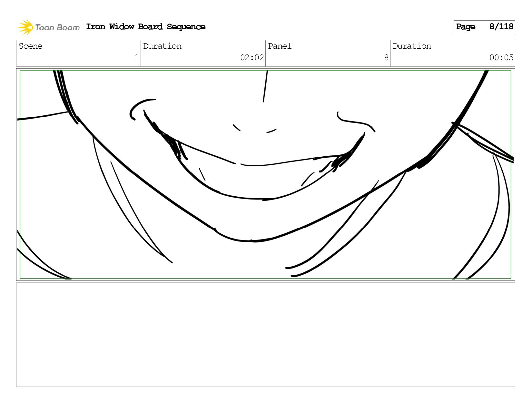The image size is (532, 411).
Task: Click the Toon Boom logo icon
Action: pos(25,27)
